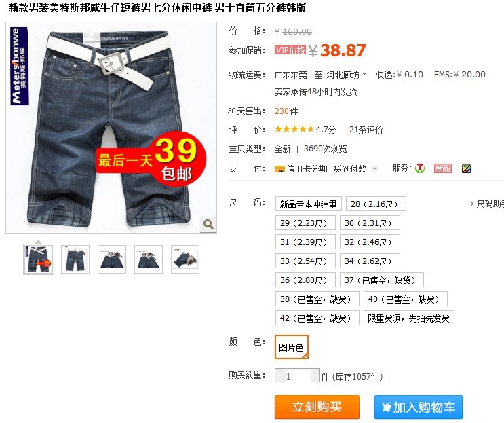
Task: Open the 尺码助手 size helper
Action: click(487, 204)
